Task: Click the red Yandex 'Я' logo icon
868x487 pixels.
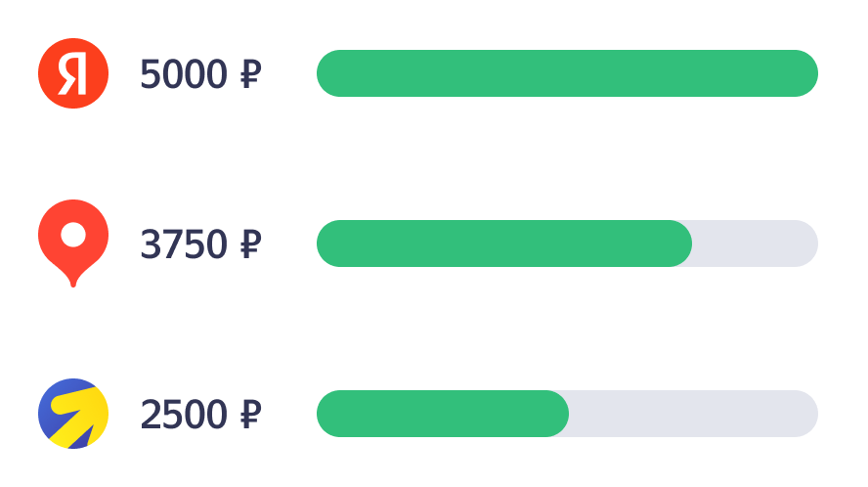Action: pos(72,73)
